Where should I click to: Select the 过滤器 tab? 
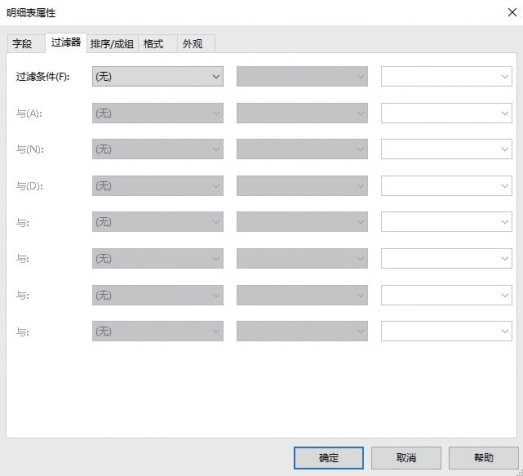pos(66,43)
